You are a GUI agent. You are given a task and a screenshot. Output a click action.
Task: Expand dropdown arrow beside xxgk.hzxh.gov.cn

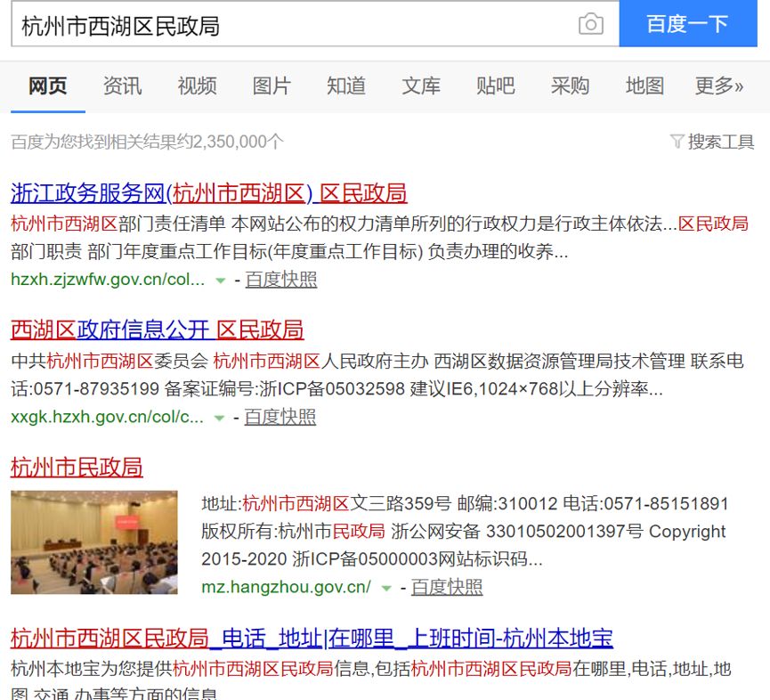(x=219, y=418)
